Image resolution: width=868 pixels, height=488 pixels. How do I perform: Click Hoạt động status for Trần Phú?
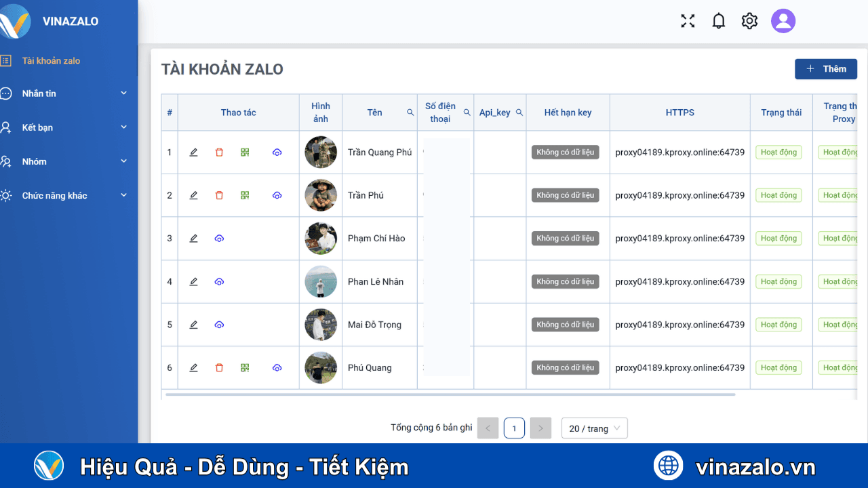(778, 195)
